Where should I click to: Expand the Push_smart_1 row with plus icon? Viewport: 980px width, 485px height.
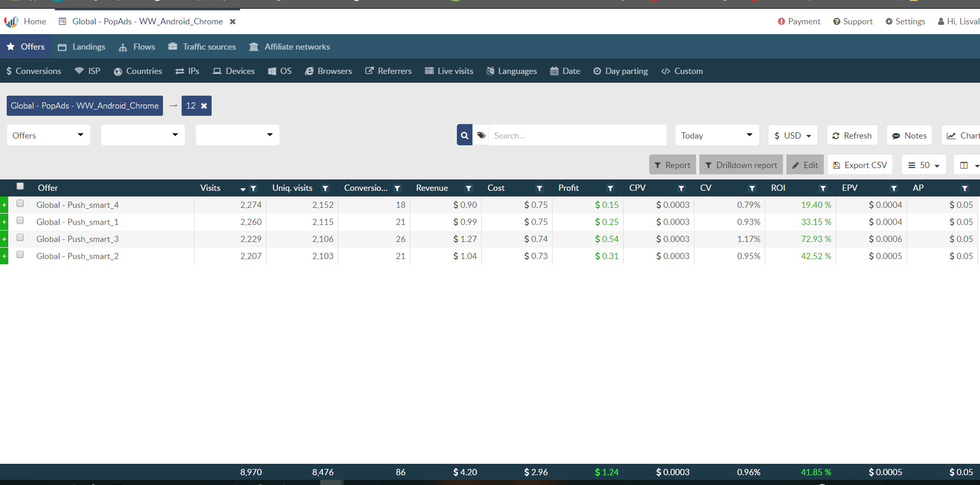pyautogui.click(x=4, y=222)
